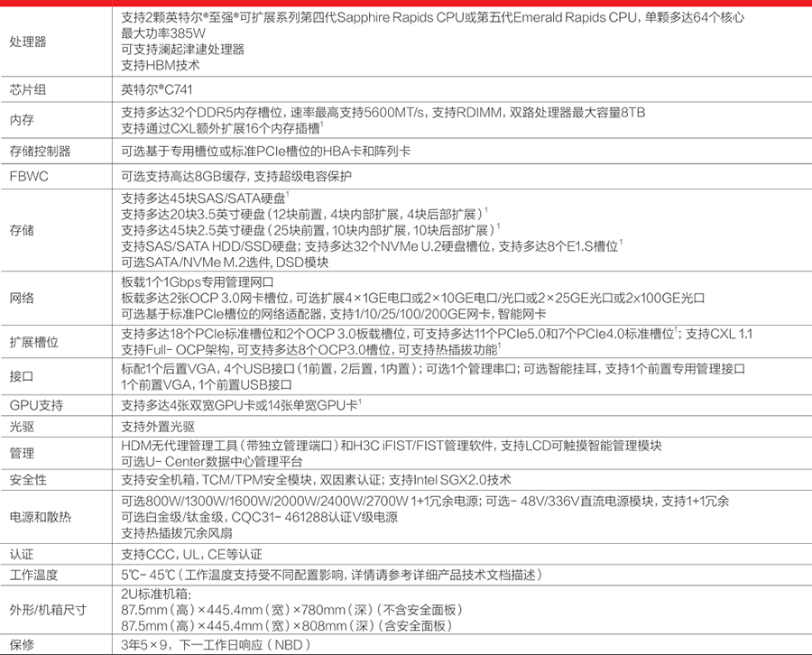Select the 20块3.5英寸硬盘 line
This screenshot has width=812, height=655.
click(305, 215)
